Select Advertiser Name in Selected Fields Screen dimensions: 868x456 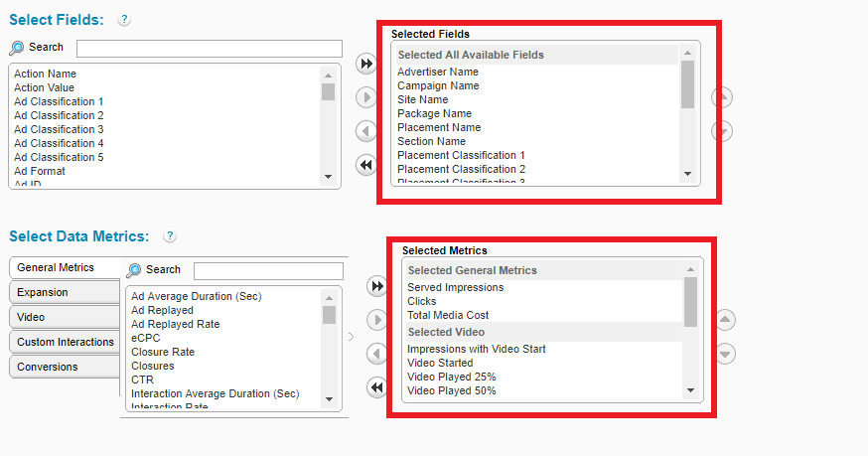437,72
